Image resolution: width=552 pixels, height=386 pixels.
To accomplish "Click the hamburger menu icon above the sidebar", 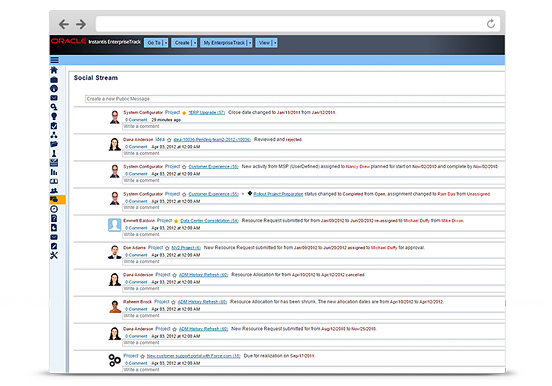I will coord(55,60).
